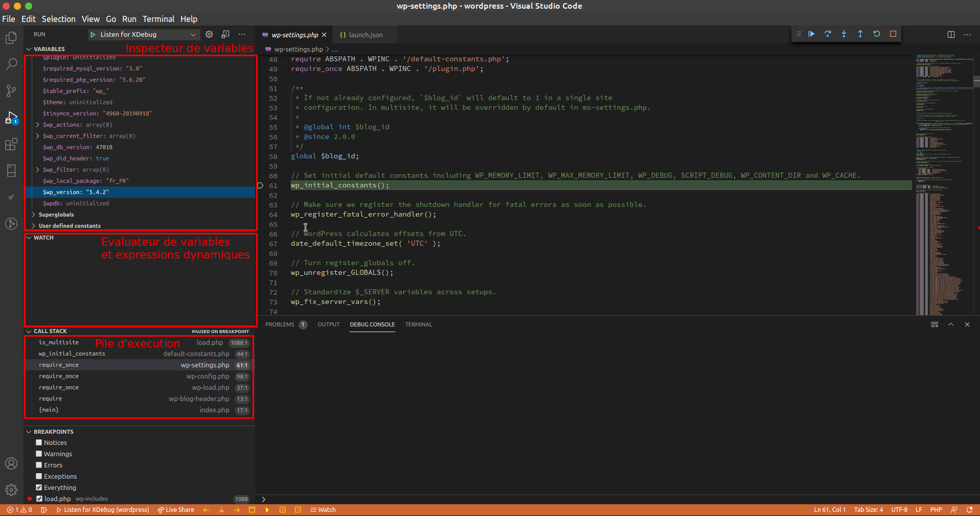
Task: Open notifications bell in status bar
Action: [x=970, y=510]
